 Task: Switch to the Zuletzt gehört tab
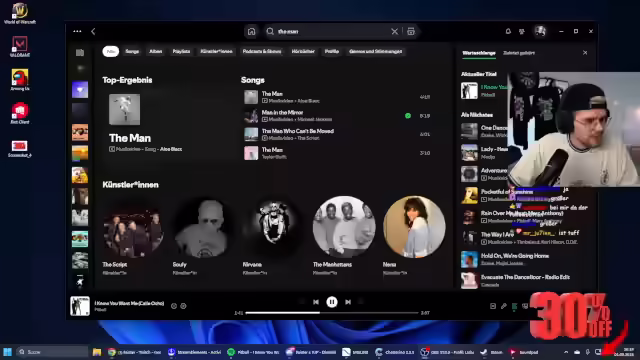519,53
